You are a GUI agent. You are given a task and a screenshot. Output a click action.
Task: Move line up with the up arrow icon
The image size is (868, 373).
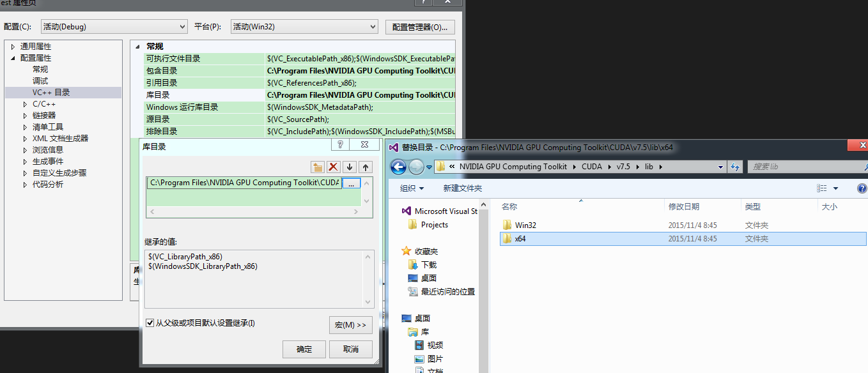[x=365, y=167]
